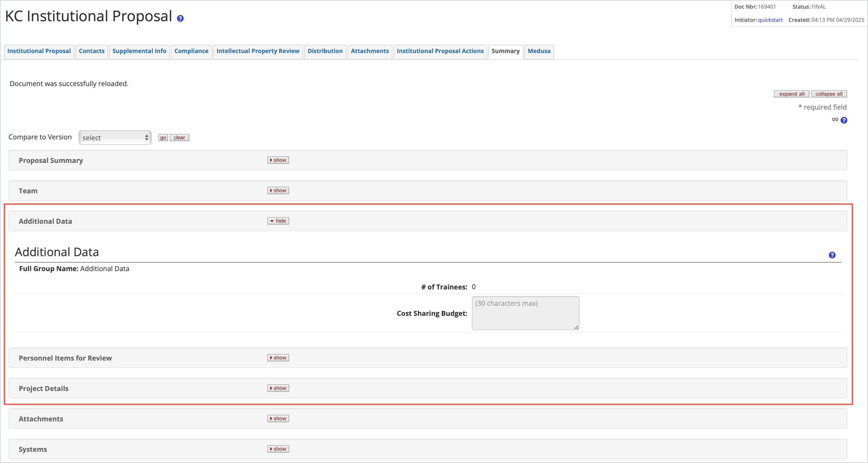Open the Intellectual Property Review tab
Image resolution: width=868 pixels, height=463 pixels.
(x=257, y=51)
